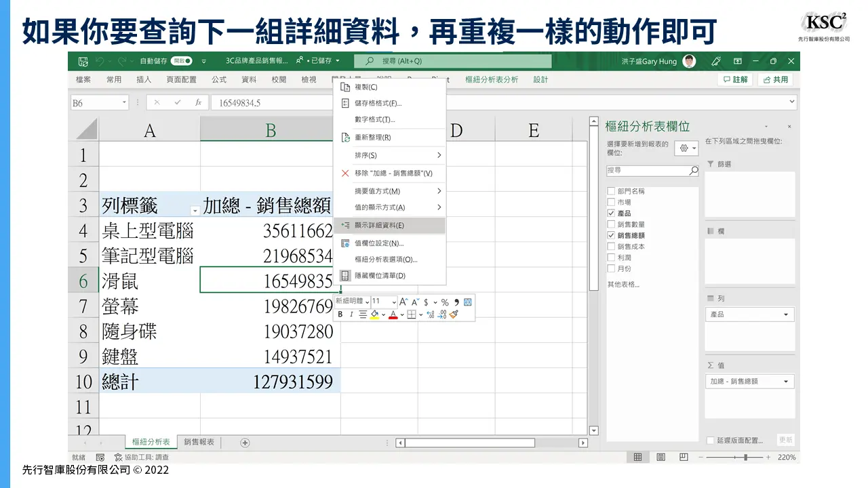Click the user avatar of 洪子盛Gary Hung
Screen dimensions: 868x488
click(x=689, y=61)
